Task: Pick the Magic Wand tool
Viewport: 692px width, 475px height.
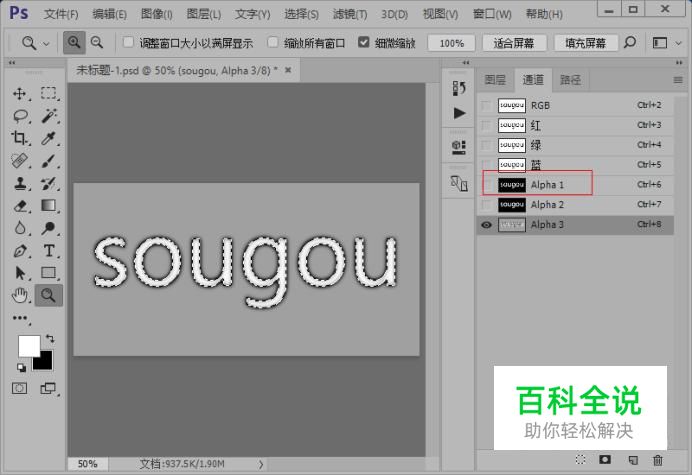Action: click(x=49, y=116)
